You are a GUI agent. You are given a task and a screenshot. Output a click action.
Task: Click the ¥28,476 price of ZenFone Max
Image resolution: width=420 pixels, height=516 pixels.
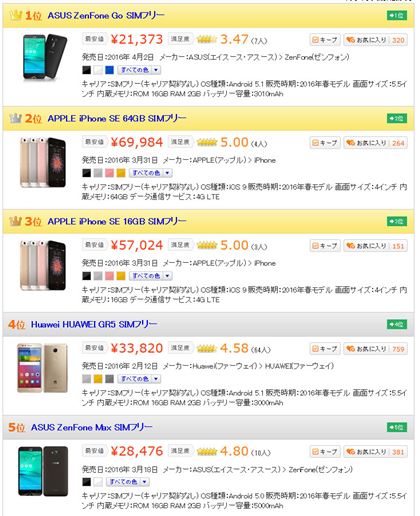coord(137,451)
